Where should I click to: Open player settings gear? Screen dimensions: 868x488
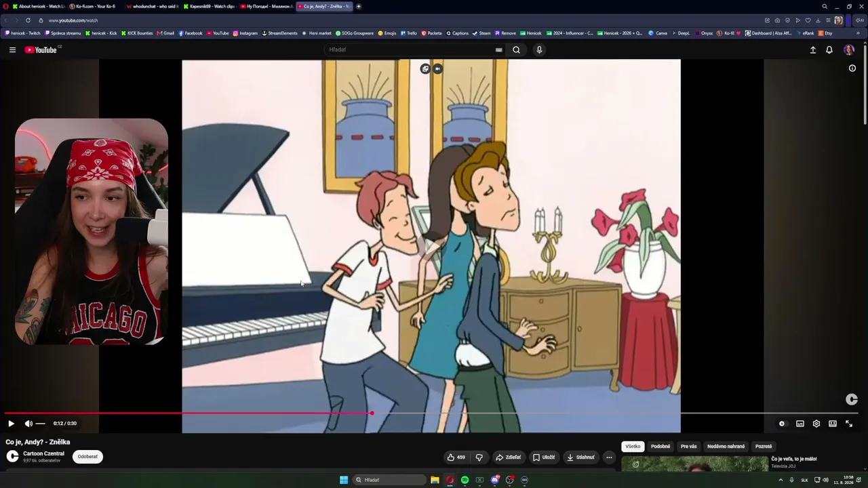816,424
